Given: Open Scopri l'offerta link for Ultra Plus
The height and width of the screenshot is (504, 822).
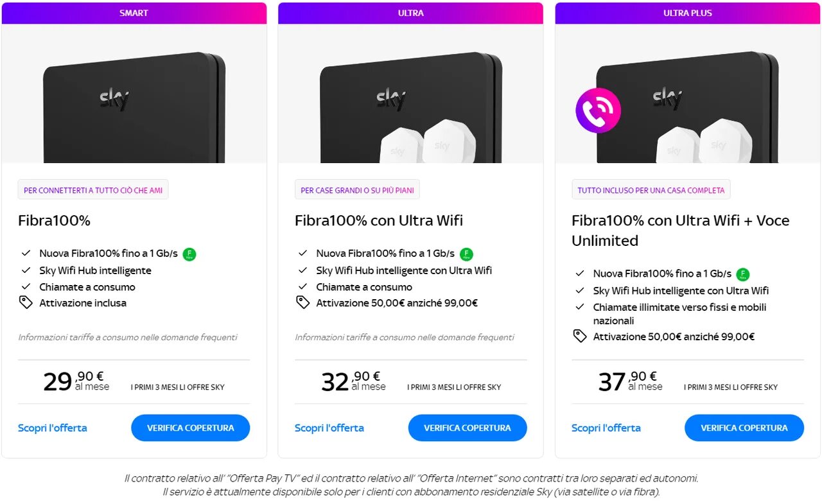Looking at the screenshot, I should [x=606, y=428].
